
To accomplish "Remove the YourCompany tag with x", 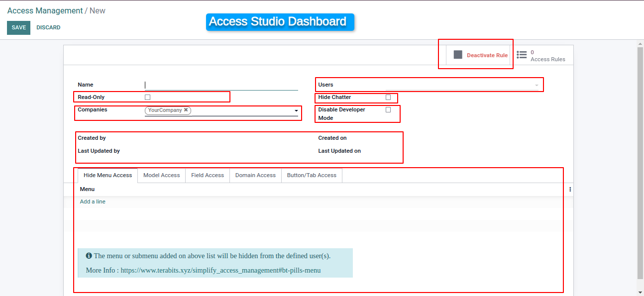I will click(x=186, y=110).
